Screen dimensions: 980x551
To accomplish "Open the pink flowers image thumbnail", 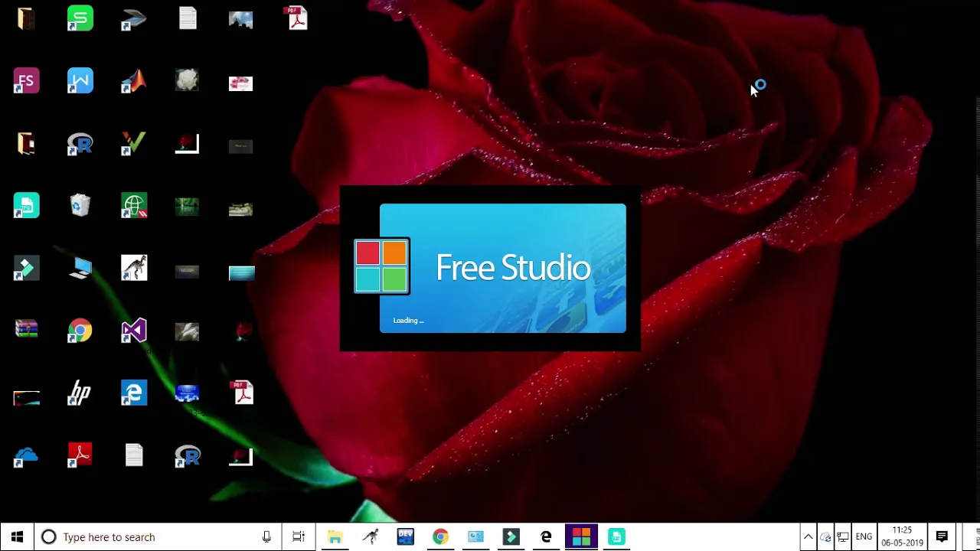I will [x=240, y=83].
